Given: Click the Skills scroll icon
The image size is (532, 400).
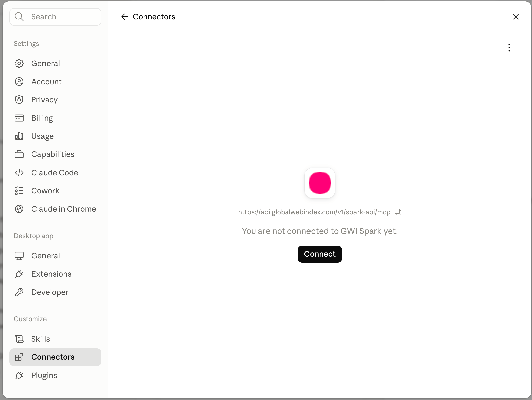Looking at the screenshot, I should tap(19, 339).
